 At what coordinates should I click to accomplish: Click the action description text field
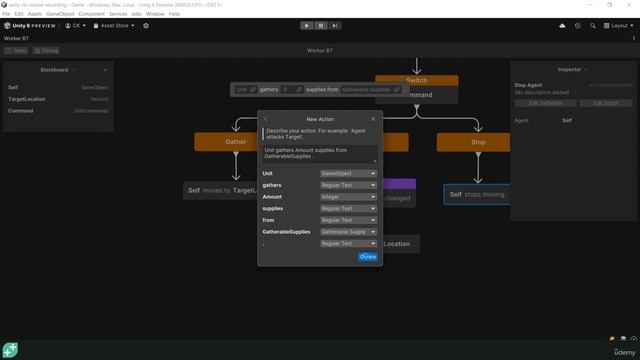coord(320,154)
